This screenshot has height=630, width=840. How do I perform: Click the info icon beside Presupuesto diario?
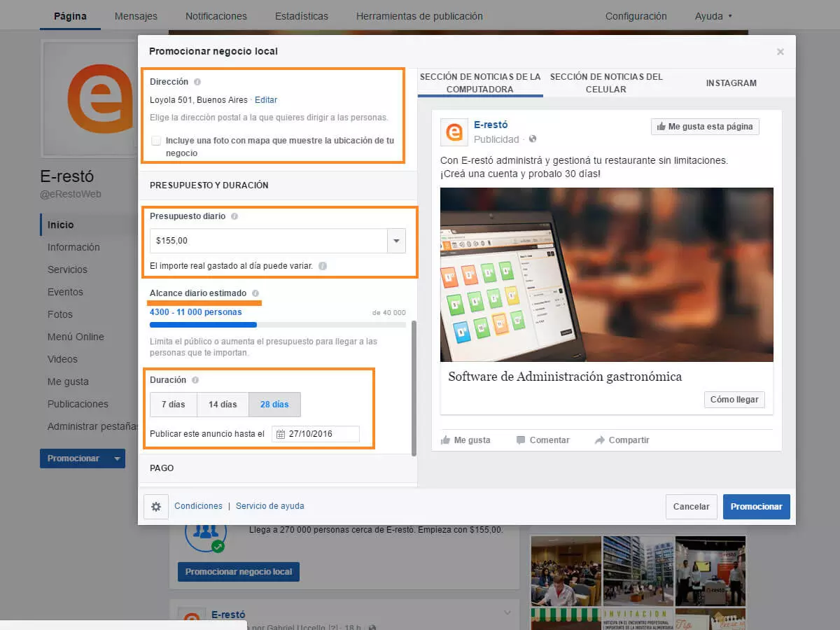[x=234, y=216]
